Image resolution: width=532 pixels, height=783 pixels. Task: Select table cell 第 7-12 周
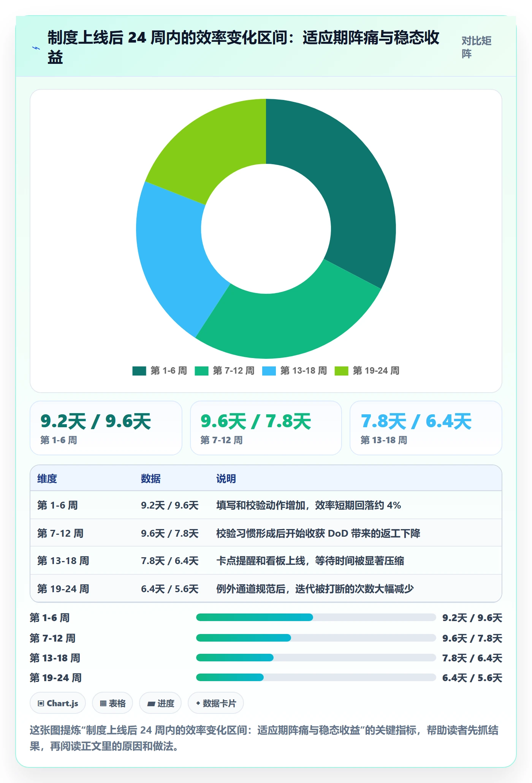(60, 533)
